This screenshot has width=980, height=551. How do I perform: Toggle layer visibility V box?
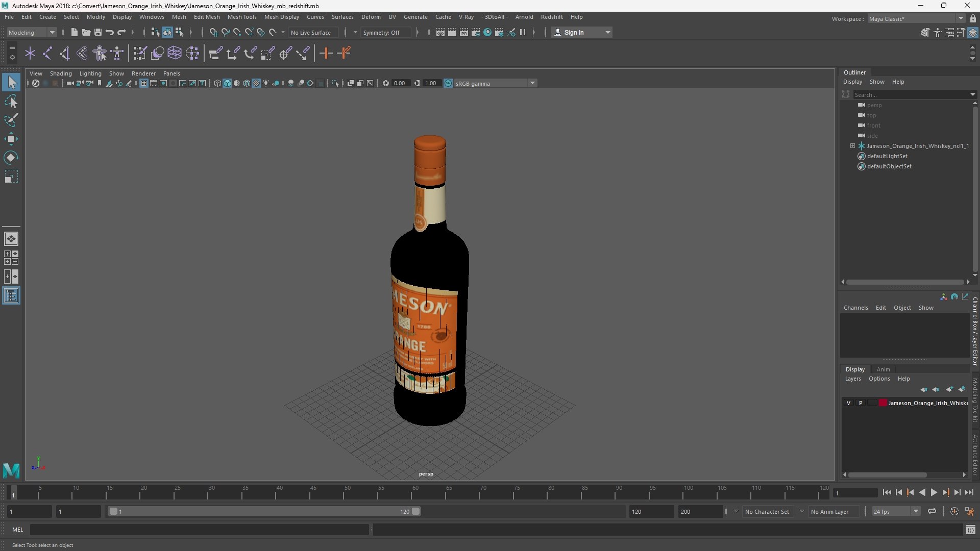[x=849, y=403]
